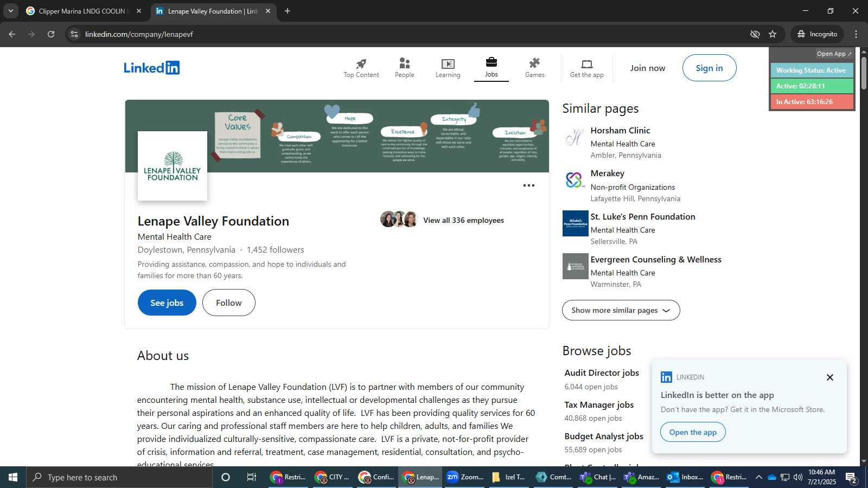This screenshot has height=488, width=868.
Task: Click the 1,452 followers text
Action: (276, 250)
